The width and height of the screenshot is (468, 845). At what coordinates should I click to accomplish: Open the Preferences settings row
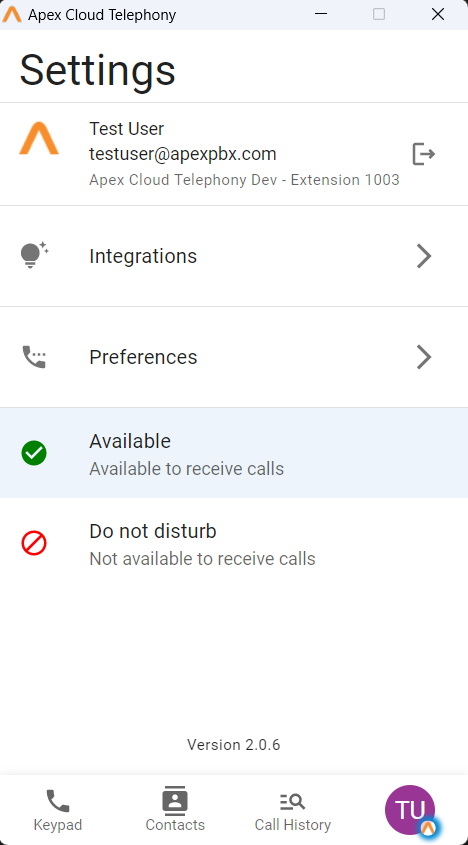234,357
